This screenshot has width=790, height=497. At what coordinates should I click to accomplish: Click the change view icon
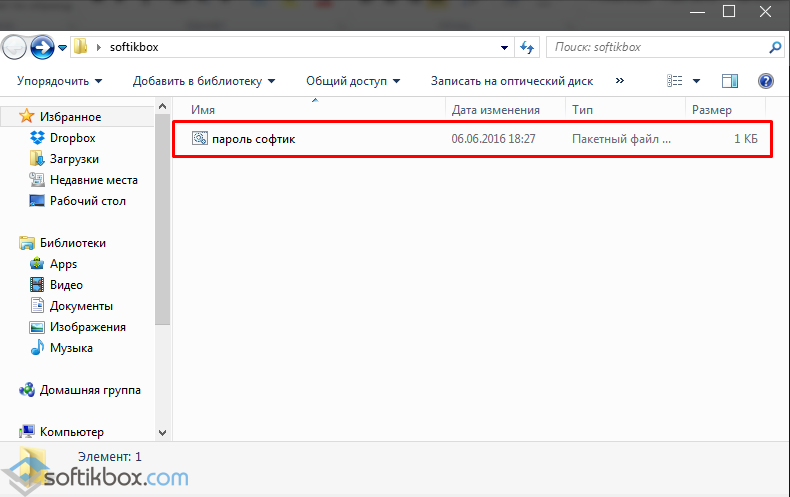tap(675, 81)
